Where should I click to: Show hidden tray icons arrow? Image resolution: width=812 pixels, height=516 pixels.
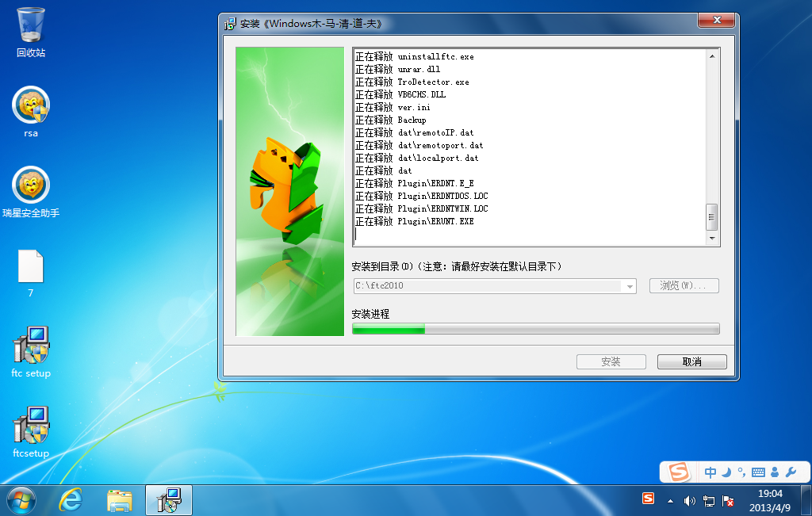(x=671, y=501)
